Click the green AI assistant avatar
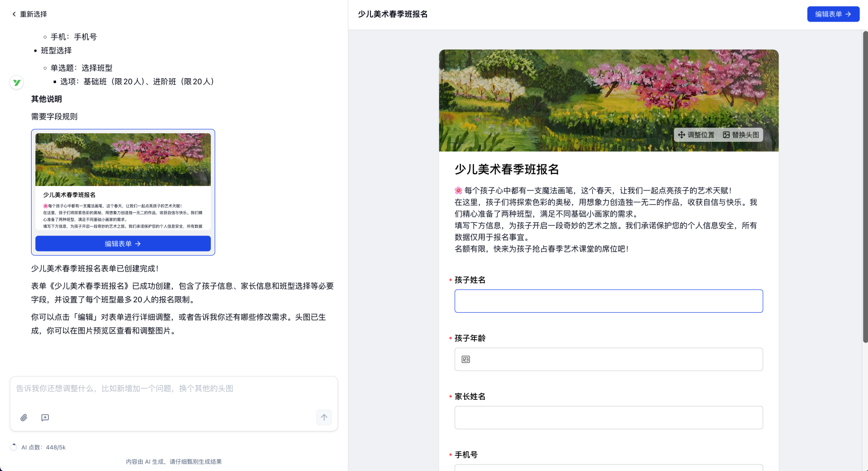 16,82
